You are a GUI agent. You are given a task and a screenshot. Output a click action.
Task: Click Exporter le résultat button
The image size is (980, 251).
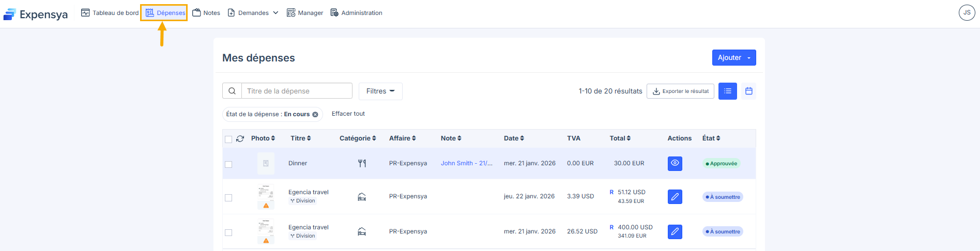coord(680,91)
